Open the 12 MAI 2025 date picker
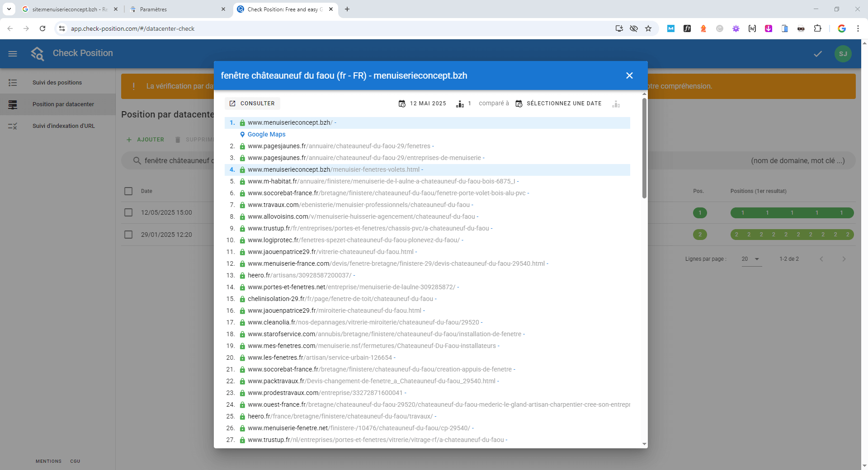 [x=422, y=103]
